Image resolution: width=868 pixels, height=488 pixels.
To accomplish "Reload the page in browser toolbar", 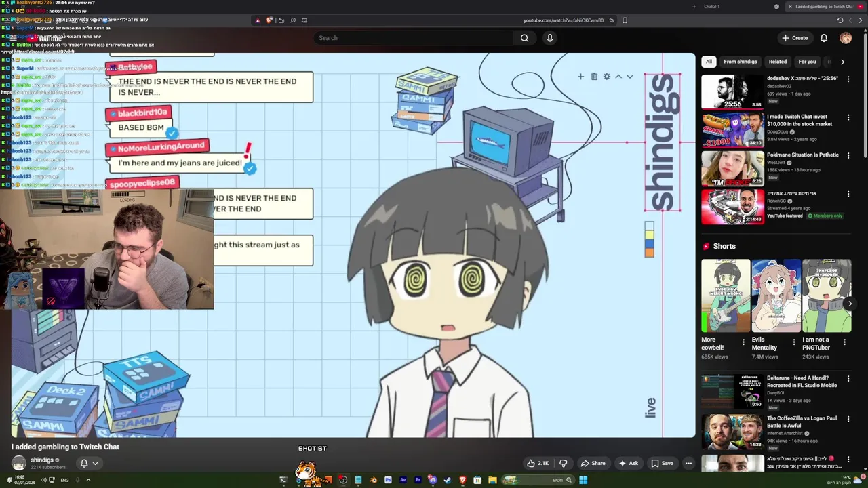I will coord(840,20).
